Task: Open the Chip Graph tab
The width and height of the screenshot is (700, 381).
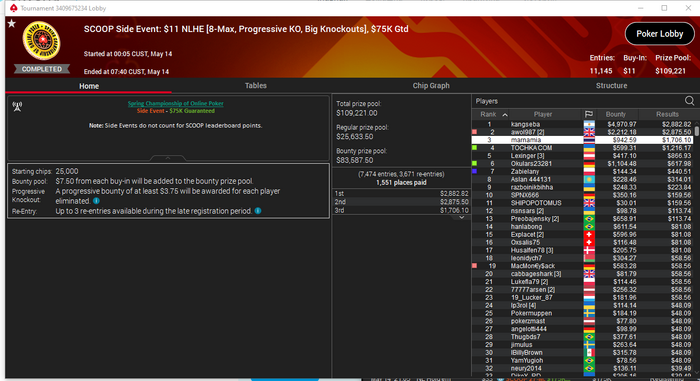Action: pyautogui.click(x=431, y=86)
